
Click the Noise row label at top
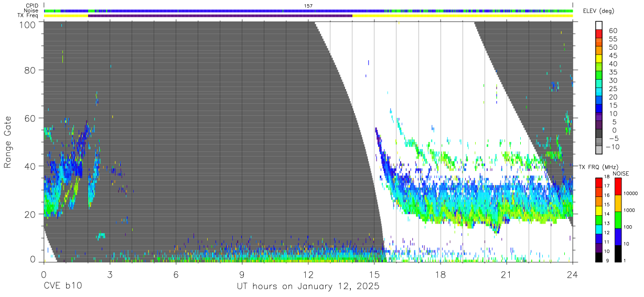tap(30, 10)
